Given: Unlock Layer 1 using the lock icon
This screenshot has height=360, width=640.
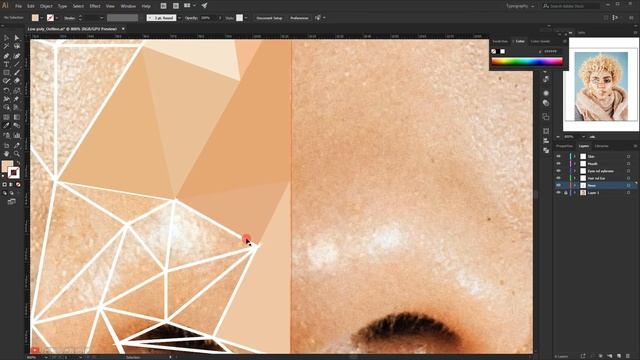Looking at the screenshot, I should click(566, 193).
